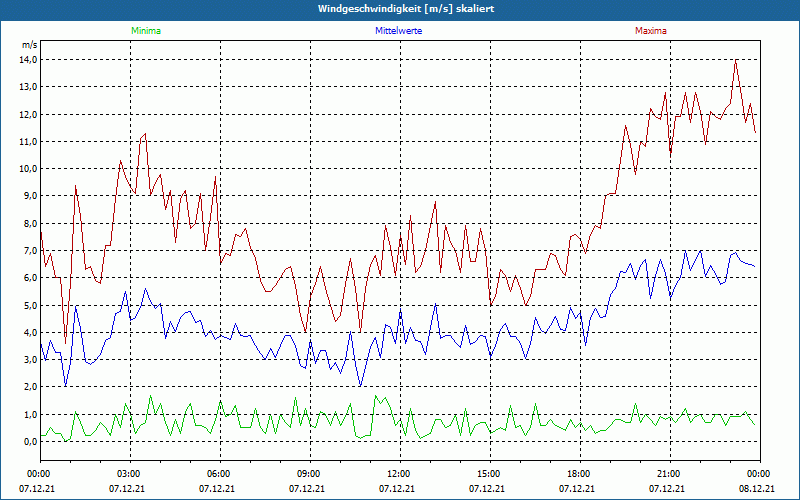Click the 5,0 y-axis value
This screenshot has height=500, width=800.
31,305
